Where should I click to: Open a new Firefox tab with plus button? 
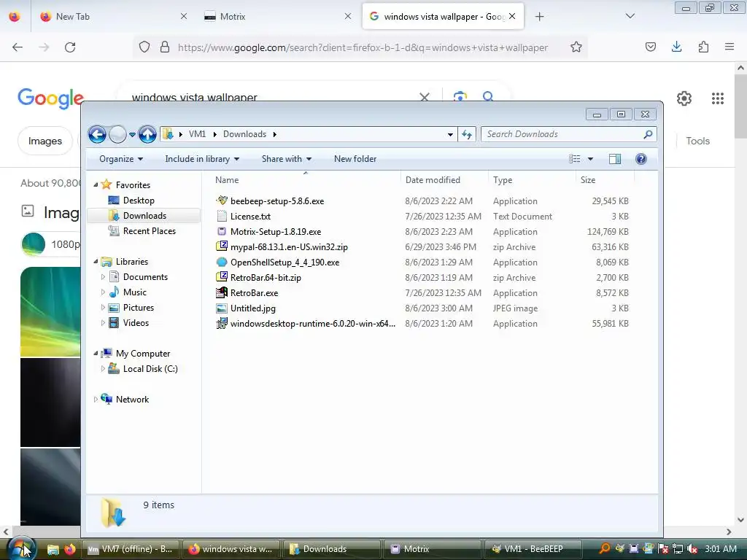pos(539,17)
